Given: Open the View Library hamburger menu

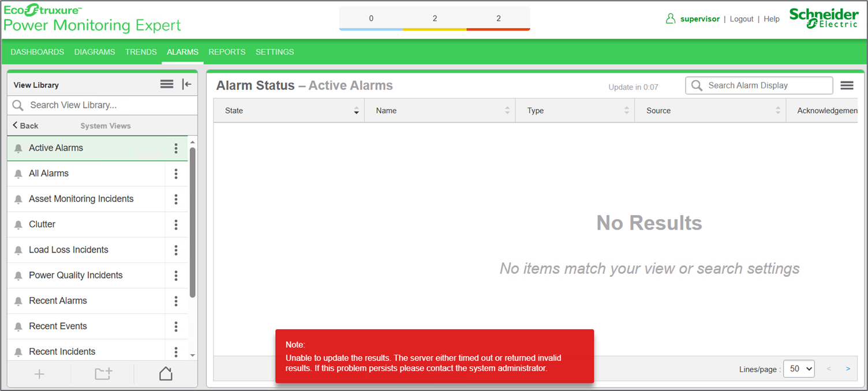Looking at the screenshot, I should tap(167, 84).
